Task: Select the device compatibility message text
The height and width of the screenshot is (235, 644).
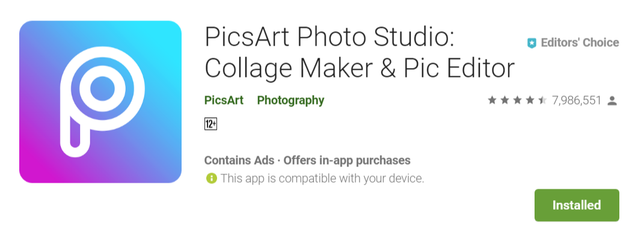Action: tap(322, 179)
